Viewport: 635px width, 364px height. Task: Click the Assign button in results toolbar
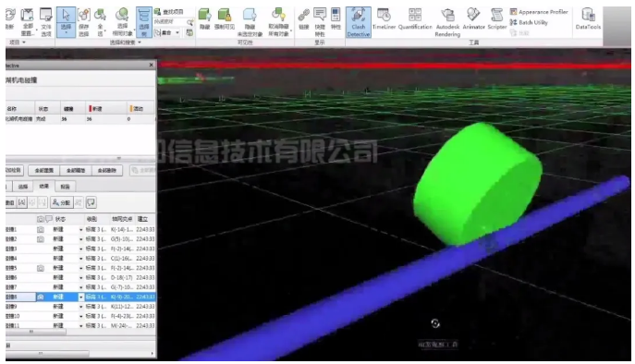point(62,202)
